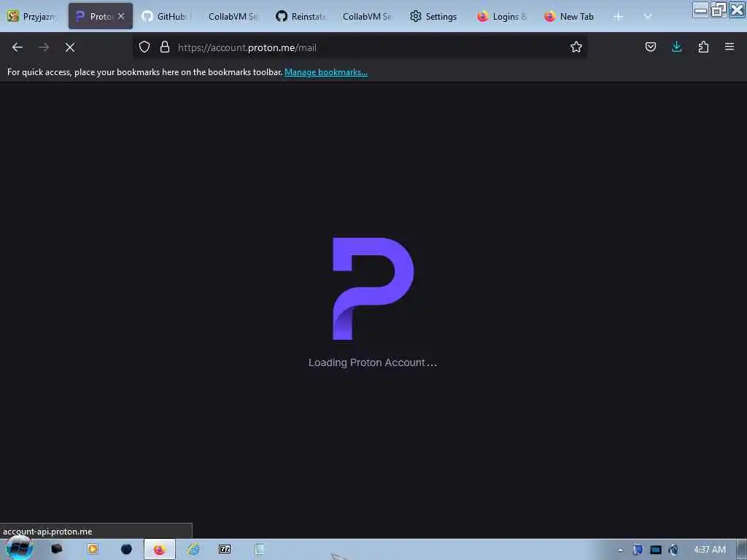Restore down the Firefox window
Viewport: 747px width, 560px height.
click(718, 9)
